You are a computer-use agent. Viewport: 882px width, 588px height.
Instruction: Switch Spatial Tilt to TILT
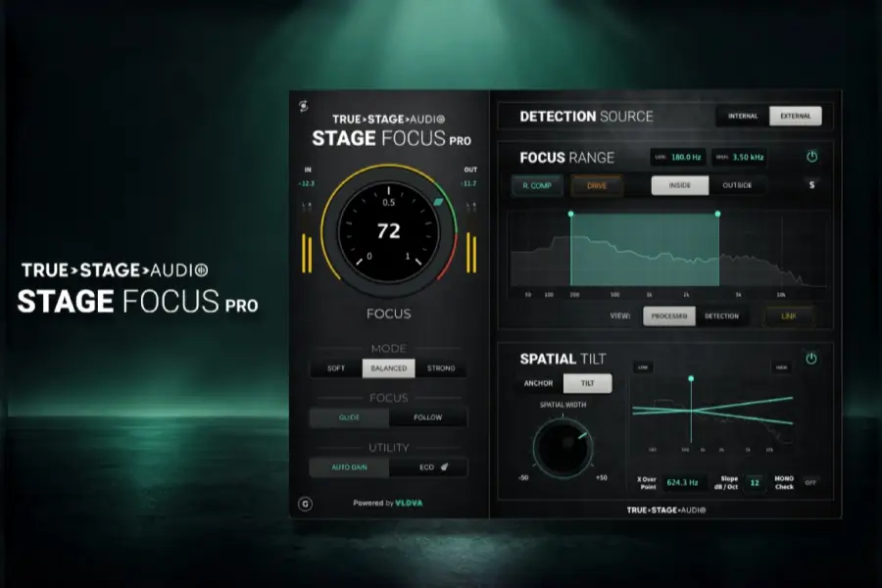tap(587, 383)
